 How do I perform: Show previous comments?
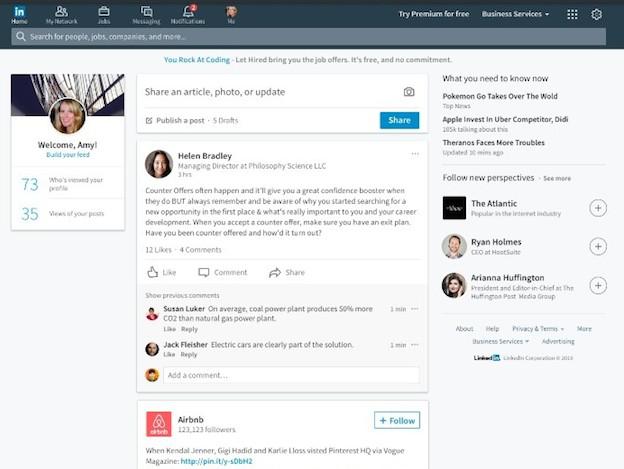[182, 296]
